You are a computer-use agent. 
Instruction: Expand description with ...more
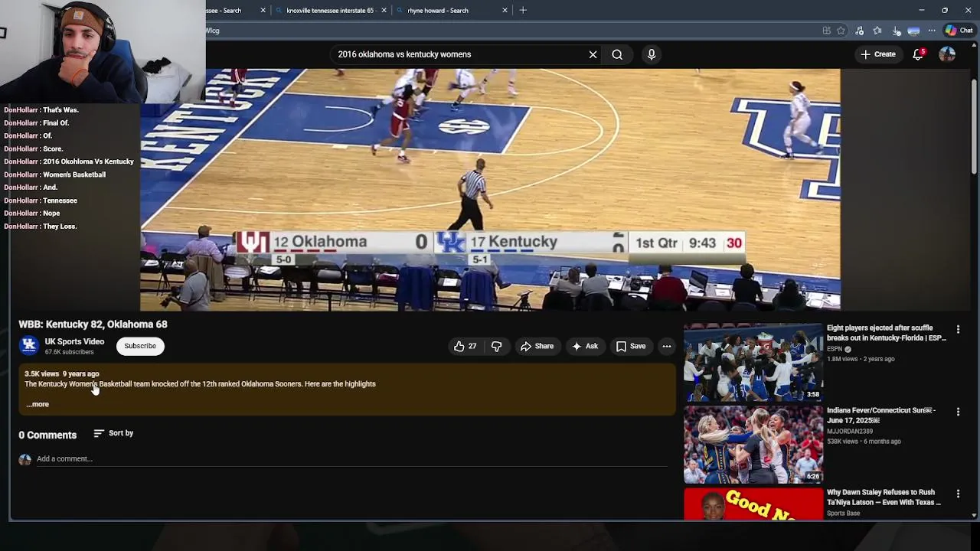pyautogui.click(x=38, y=404)
